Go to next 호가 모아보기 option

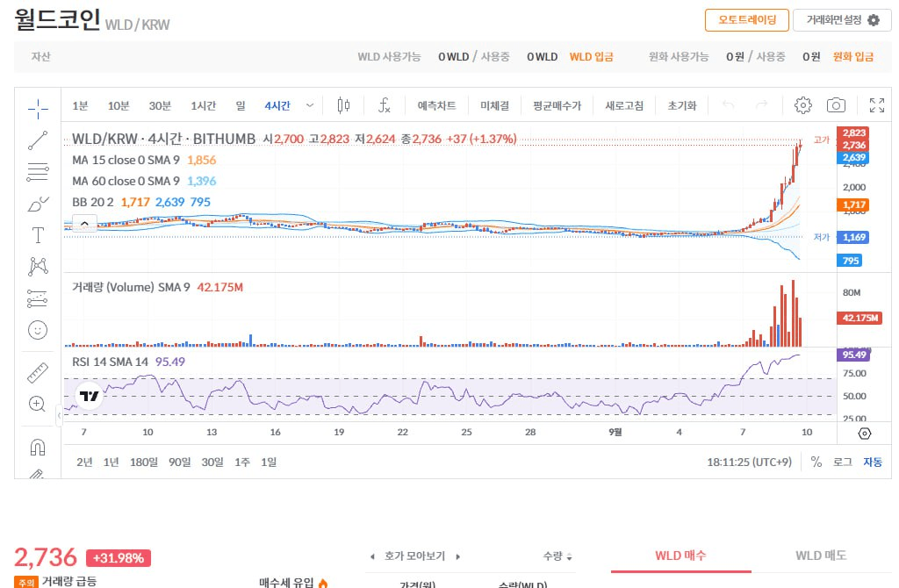click(x=457, y=556)
